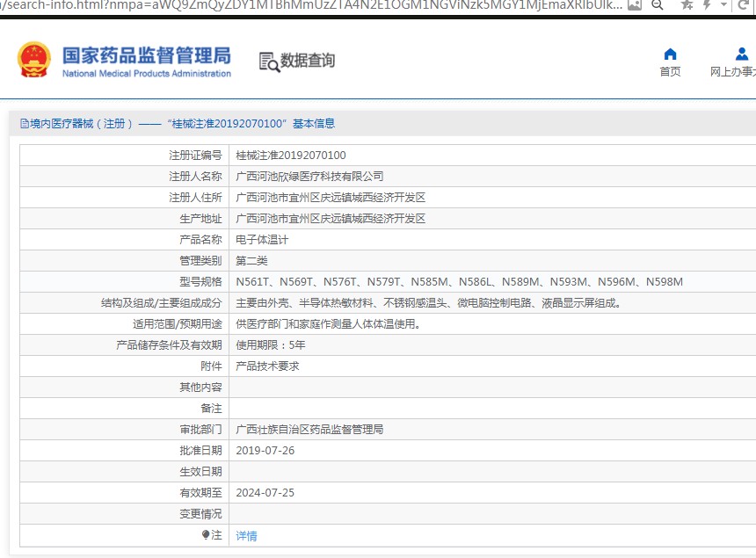Click the zoom-out magnifier in address bar
The height and width of the screenshot is (558, 756).
657,5
